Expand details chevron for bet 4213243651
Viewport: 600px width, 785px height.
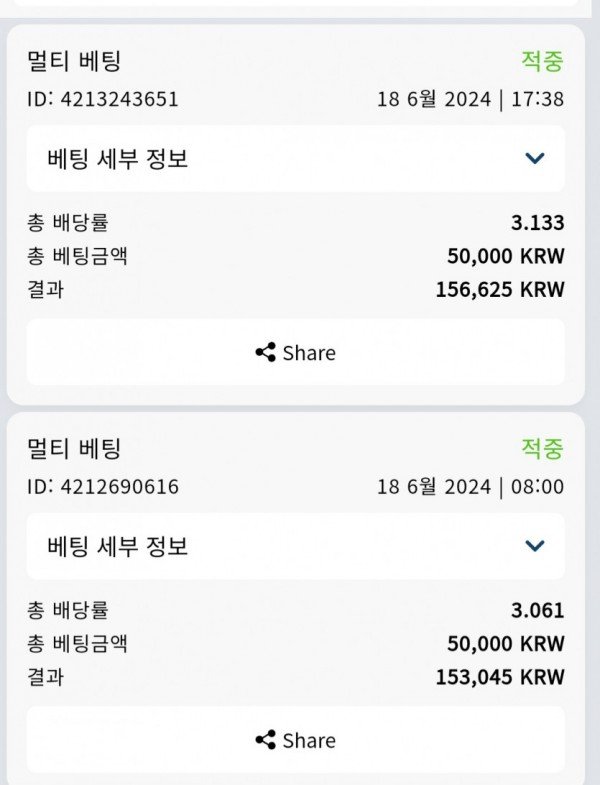535,158
